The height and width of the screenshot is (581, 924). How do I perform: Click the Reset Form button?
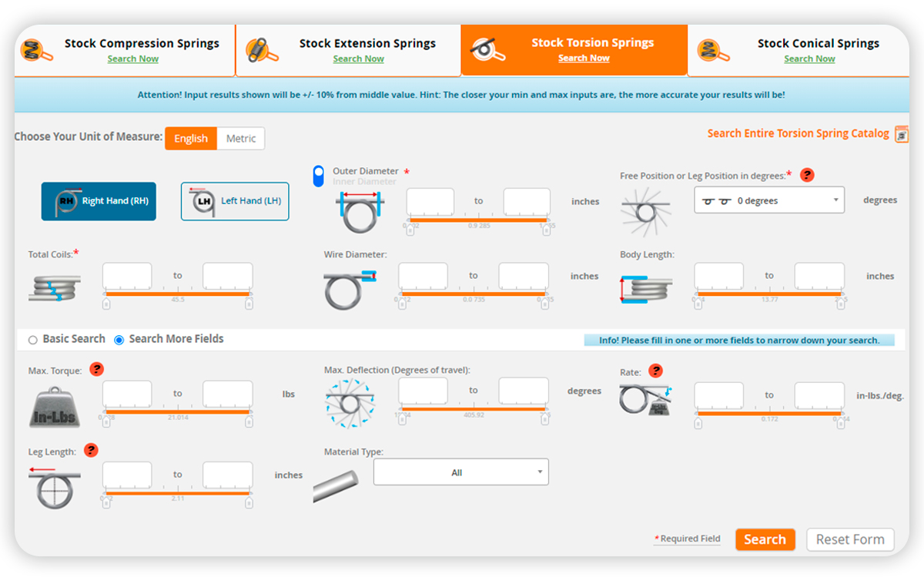(850, 539)
